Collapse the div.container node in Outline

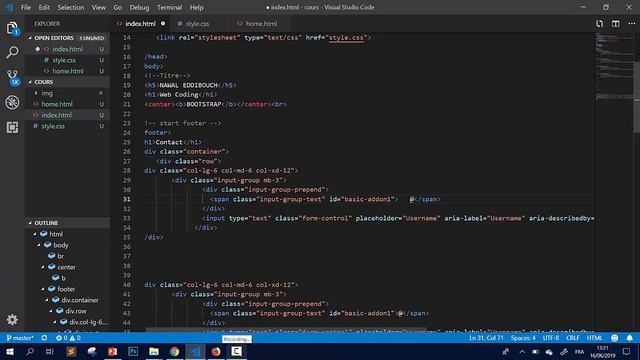click(47, 300)
